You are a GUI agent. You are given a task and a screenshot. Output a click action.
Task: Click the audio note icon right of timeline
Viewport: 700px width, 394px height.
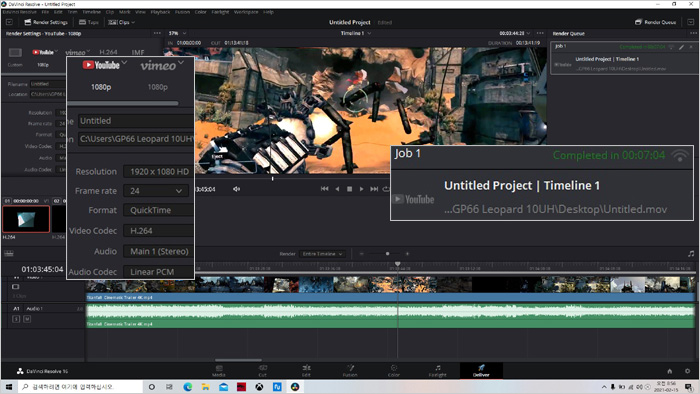click(x=691, y=253)
